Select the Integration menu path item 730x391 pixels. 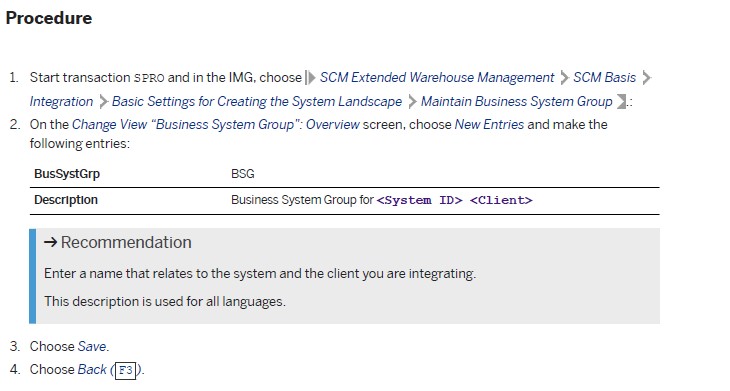[x=61, y=102]
